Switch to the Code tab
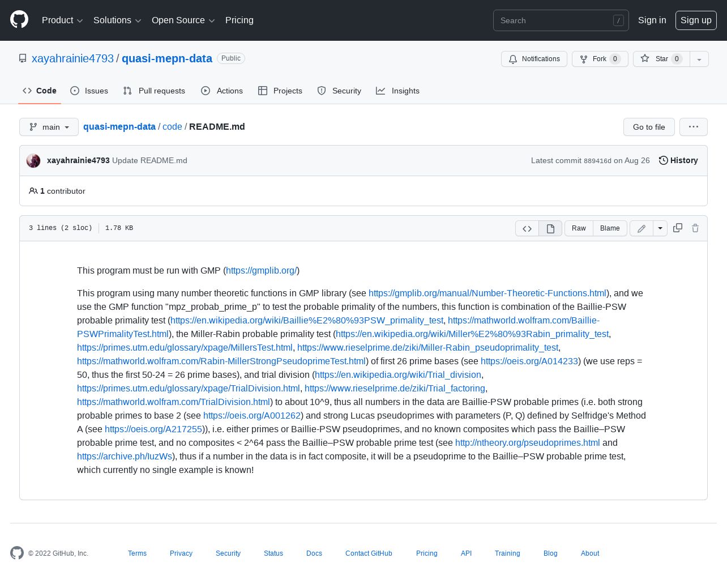This screenshot has height=588, width=727. click(x=40, y=91)
